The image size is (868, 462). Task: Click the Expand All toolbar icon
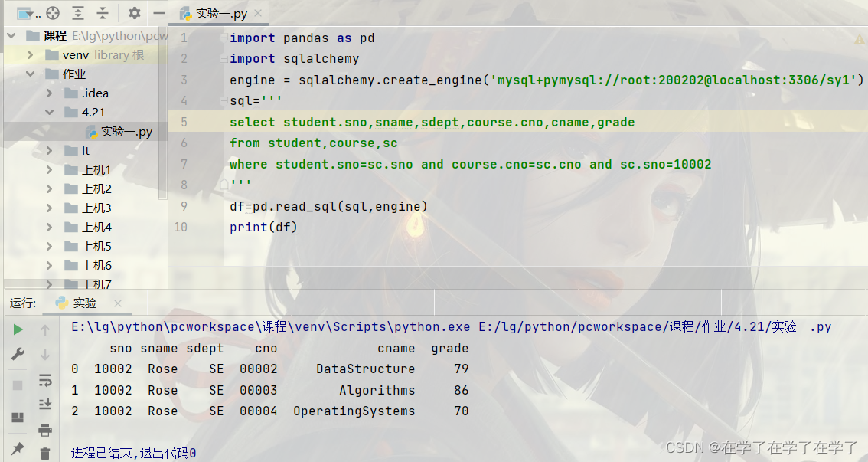click(x=78, y=13)
